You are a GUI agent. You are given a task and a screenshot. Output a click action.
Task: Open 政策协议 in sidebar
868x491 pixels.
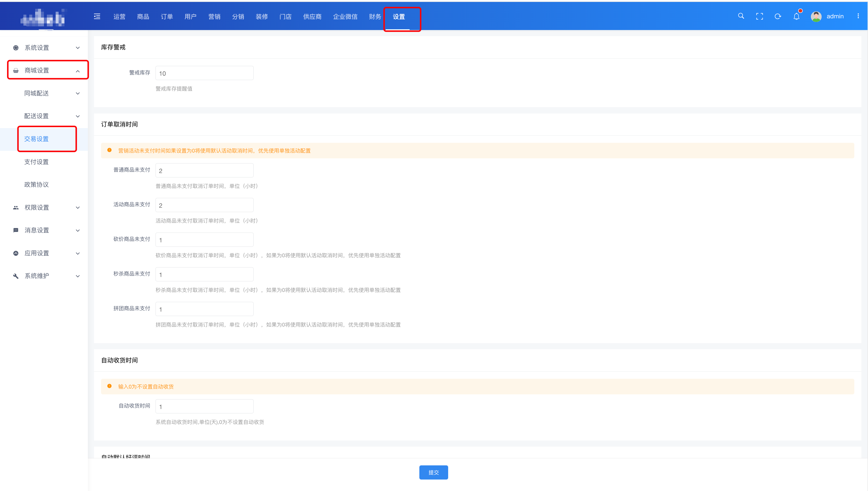(x=36, y=185)
